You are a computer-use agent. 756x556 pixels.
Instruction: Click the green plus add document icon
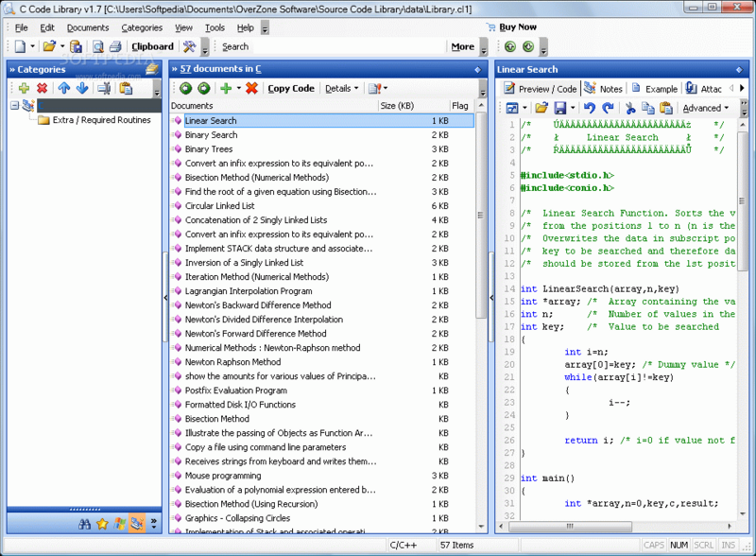[x=226, y=88]
